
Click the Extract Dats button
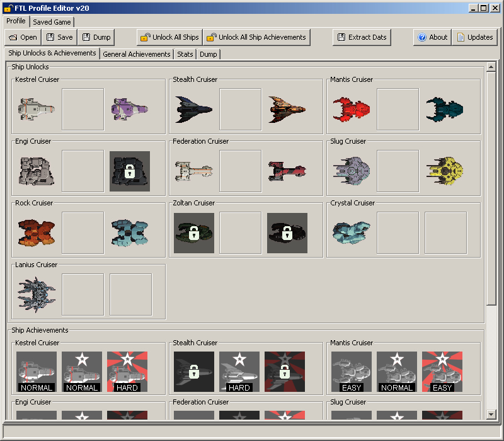pyautogui.click(x=362, y=37)
